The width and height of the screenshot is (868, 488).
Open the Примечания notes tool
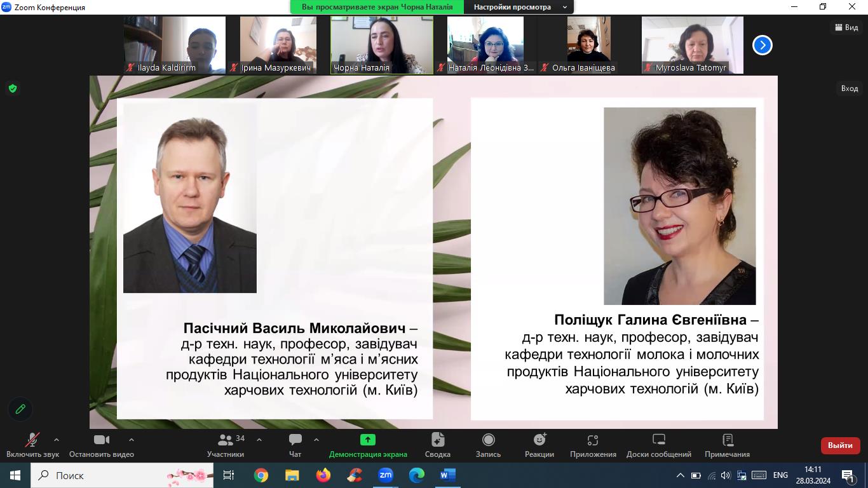pos(727,440)
